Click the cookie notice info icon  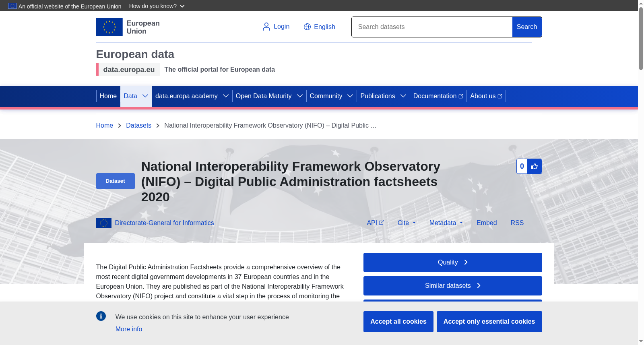coord(101,316)
